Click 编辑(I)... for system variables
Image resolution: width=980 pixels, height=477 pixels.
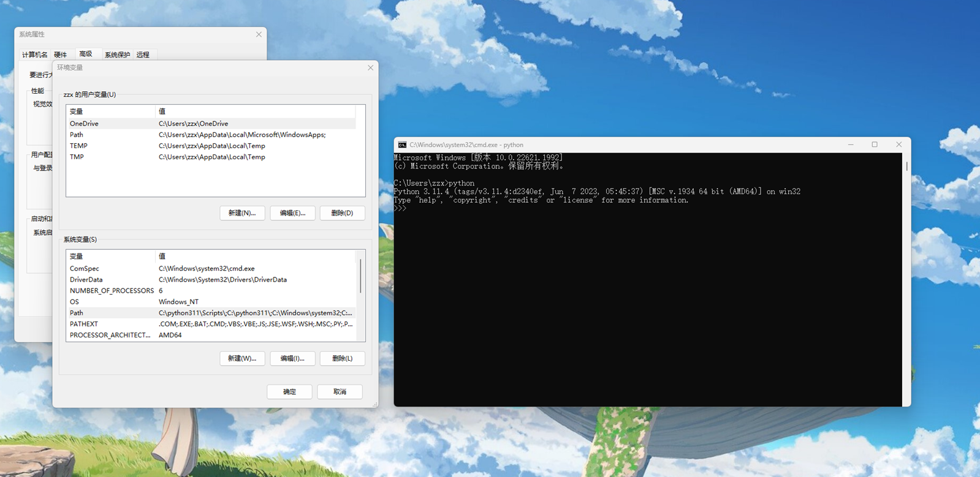tap(292, 358)
